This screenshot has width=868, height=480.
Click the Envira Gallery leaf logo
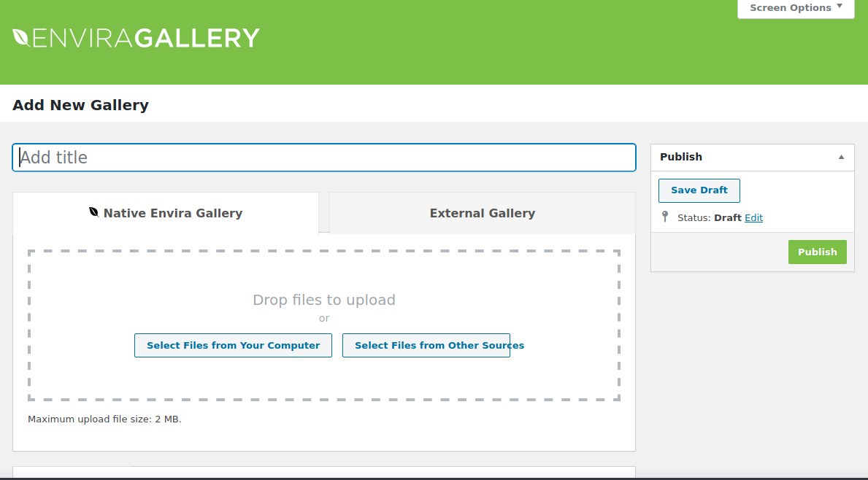click(20, 37)
